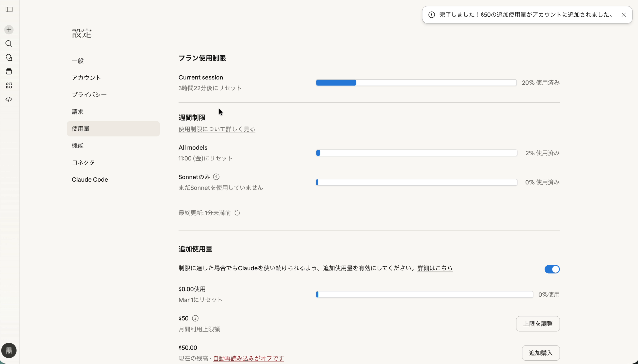Click the info icon beside $50
The height and width of the screenshot is (364, 638).
coord(195,318)
